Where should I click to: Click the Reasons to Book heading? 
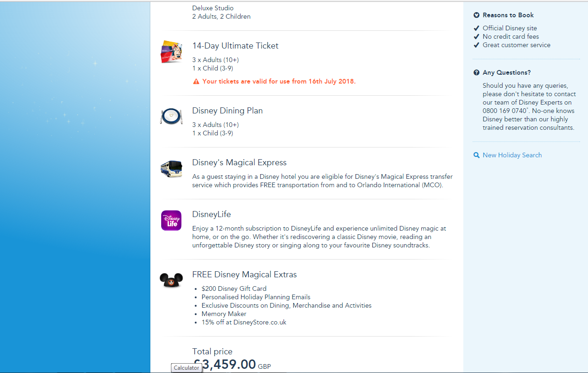(x=508, y=15)
